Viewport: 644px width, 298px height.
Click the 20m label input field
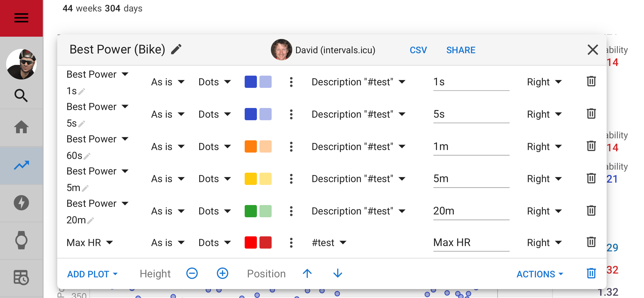click(471, 211)
